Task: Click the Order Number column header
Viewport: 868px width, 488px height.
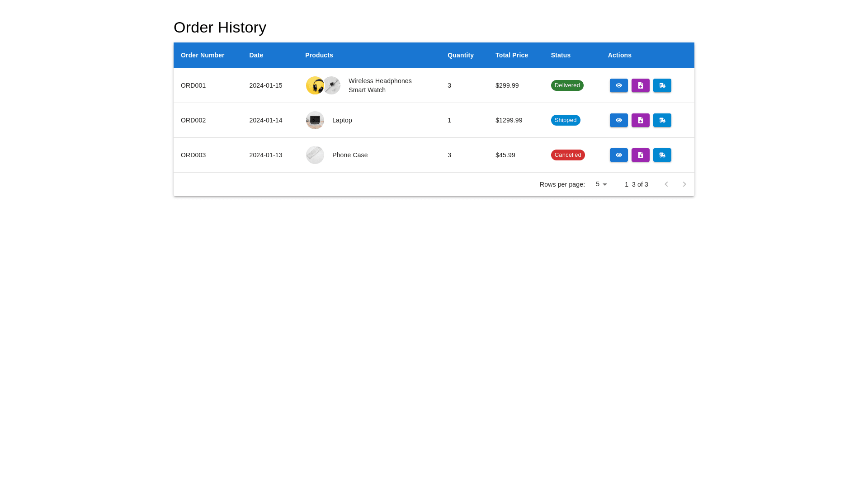Action: 203,55
